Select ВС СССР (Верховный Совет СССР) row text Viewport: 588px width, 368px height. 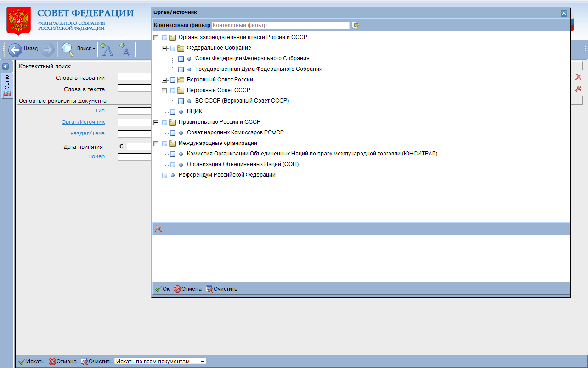click(x=242, y=101)
